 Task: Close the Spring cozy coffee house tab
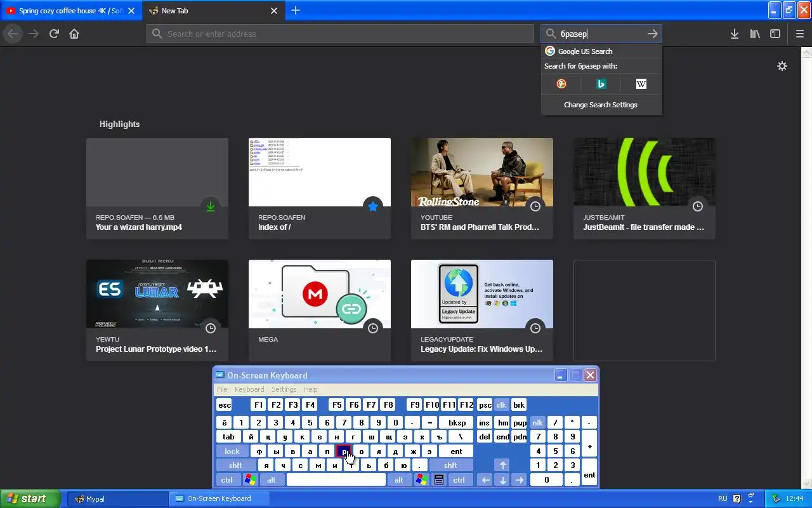coord(131,11)
